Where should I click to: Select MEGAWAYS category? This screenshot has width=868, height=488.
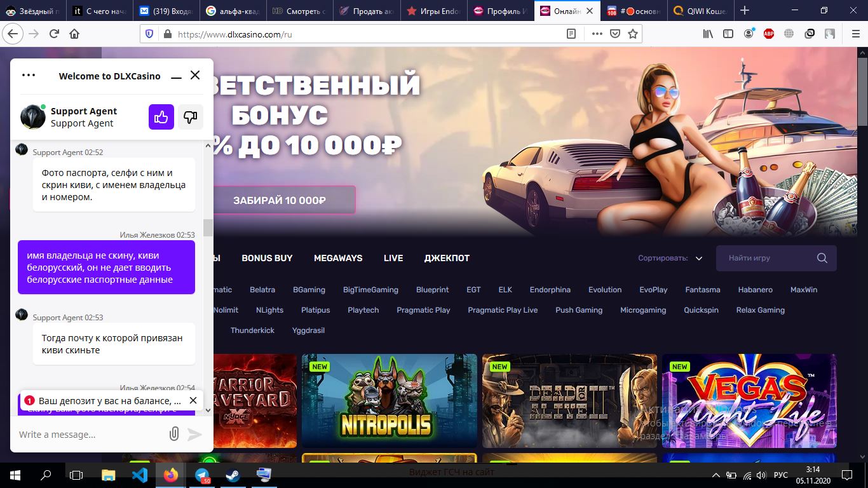click(x=338, y=258)
